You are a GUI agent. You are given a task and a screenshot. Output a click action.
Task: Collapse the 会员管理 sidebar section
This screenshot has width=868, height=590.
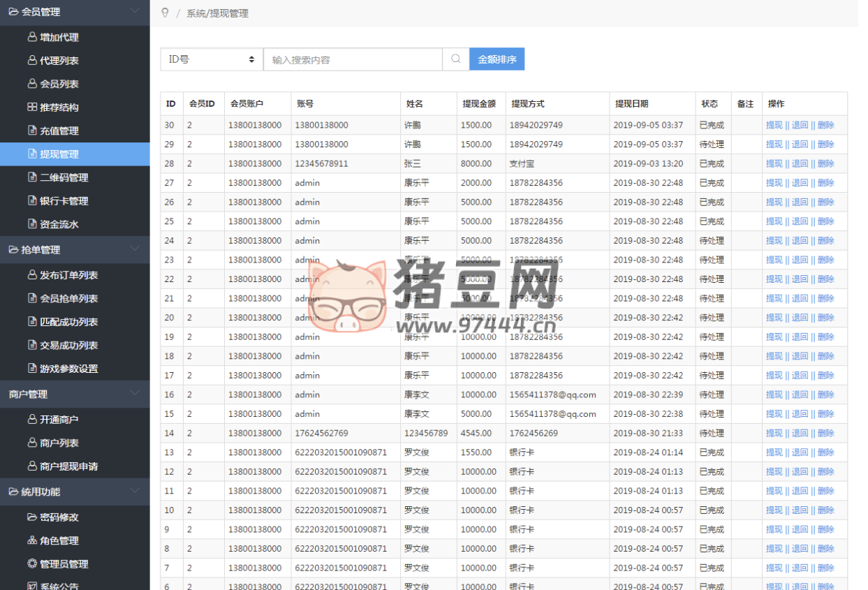[135, 11]
